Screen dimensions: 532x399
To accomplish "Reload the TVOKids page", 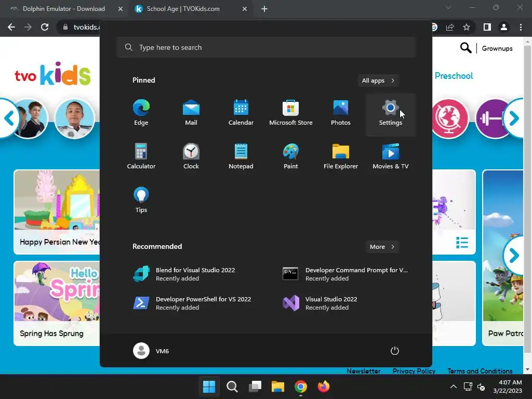I will point(45,27).
